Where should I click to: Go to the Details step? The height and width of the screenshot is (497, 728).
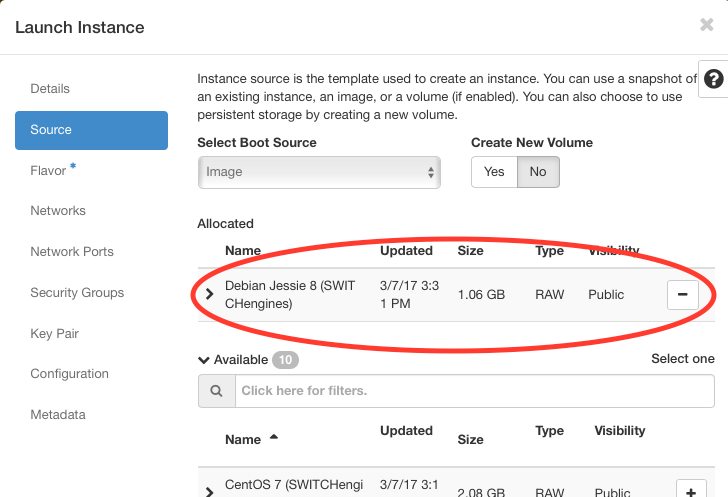click(50, 89)
